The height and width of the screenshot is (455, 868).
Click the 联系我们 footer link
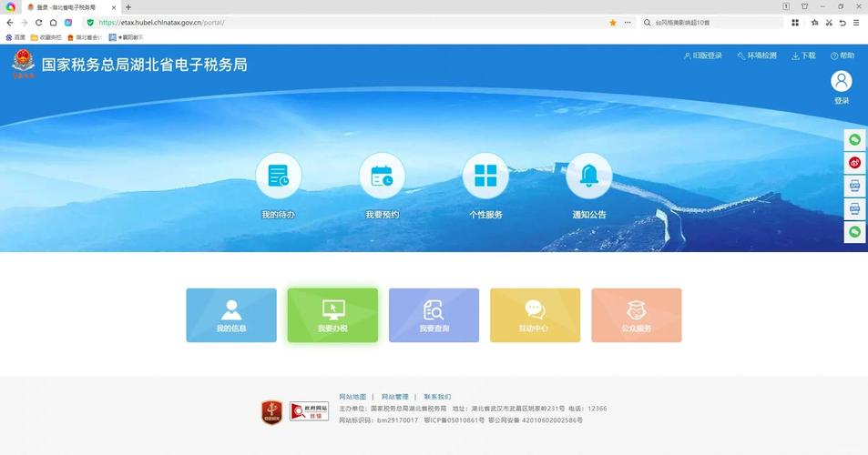click(x=437, y=397)
